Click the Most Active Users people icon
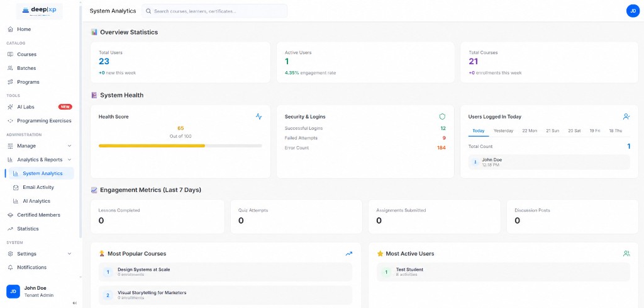The width and height of the screenshot is (644, 308). (626, 254)
